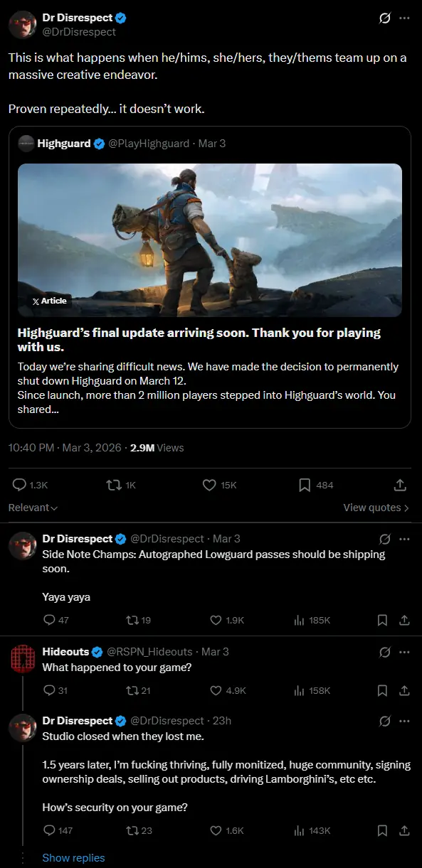The height and width of the screenshot is (868, 422).
Task: Open View quotes link
Action: [376, 508]
